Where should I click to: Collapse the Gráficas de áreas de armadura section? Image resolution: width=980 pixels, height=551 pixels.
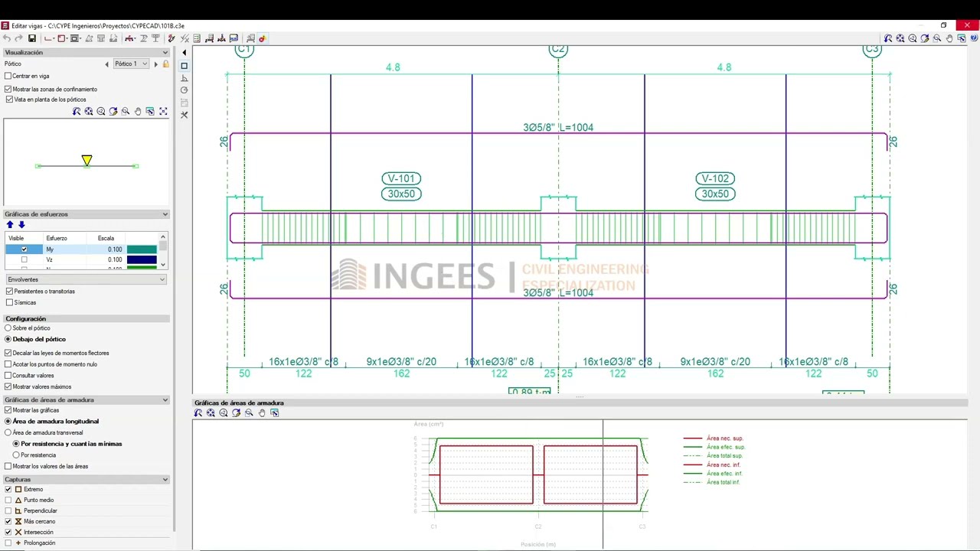165,400
